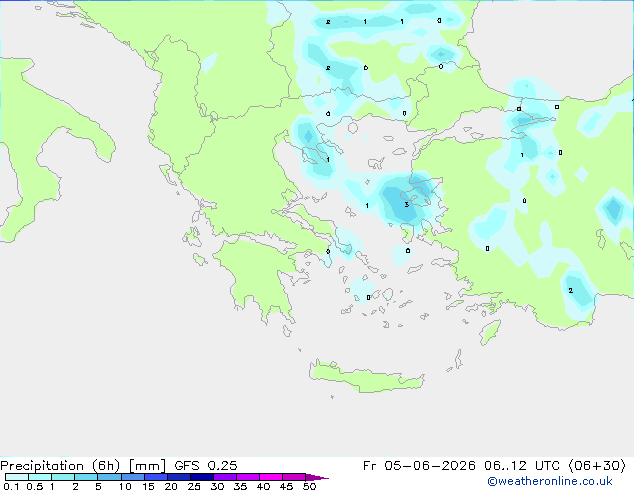Click the 'Precipitation (6h) [mm]' title text

(x=83, y=466)
